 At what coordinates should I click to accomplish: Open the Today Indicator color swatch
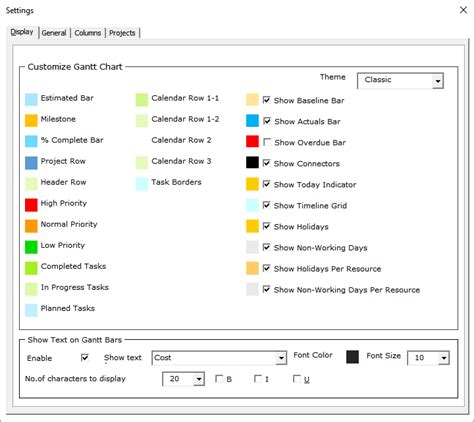(x=252, y=184)
